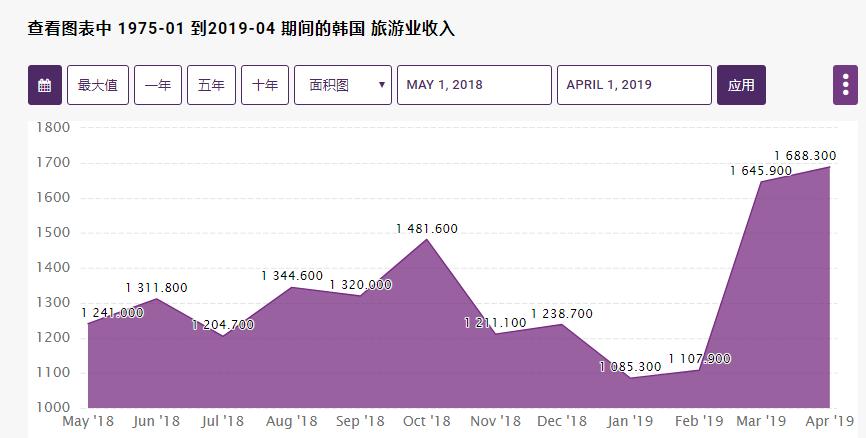
Task: Click the Jun '18 axis label
Action: pyautogui.click(x=156, y=421)
